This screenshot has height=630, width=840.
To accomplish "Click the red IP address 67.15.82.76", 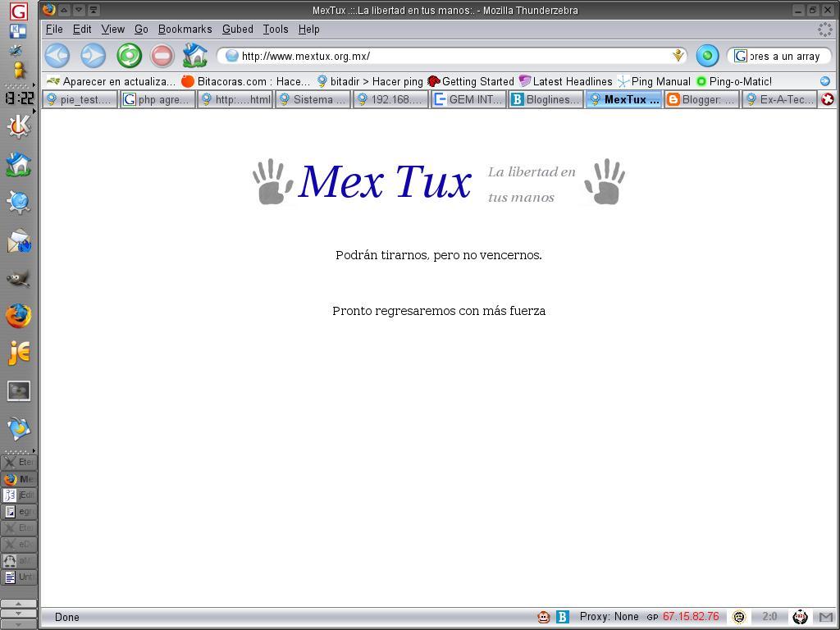I will 691,617.
